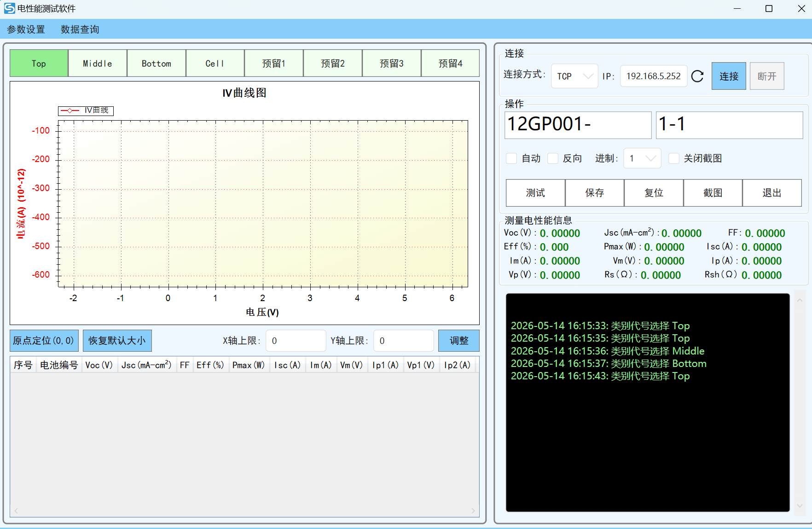
Task: Expand the 进制 dropdown
Action: pos(642,158)
